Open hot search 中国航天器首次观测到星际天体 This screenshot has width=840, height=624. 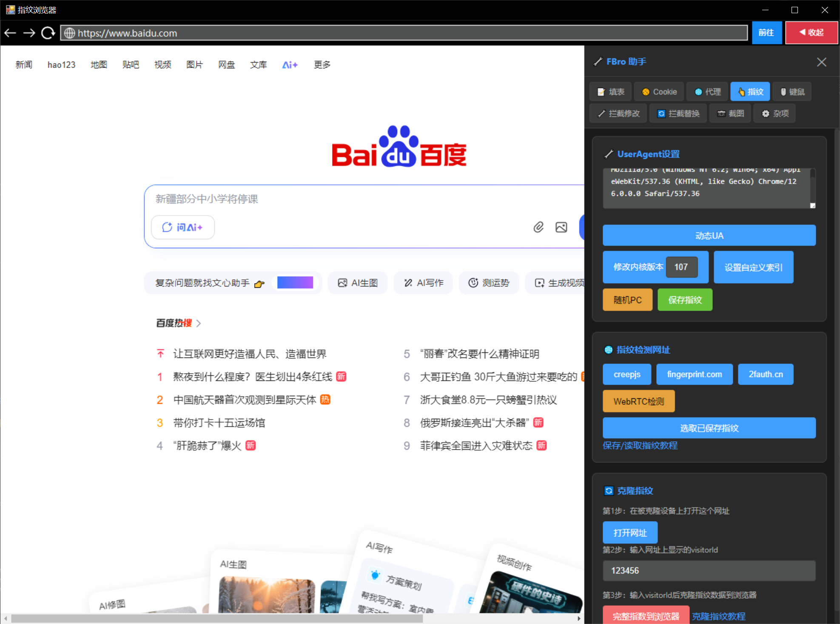coord(245,400)
